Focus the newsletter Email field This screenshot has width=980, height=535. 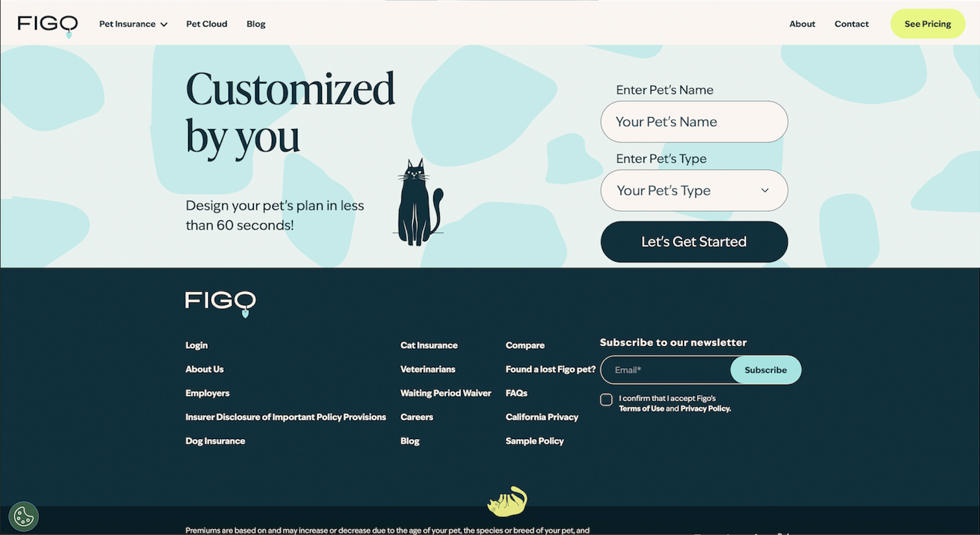[x=666, y=370]
